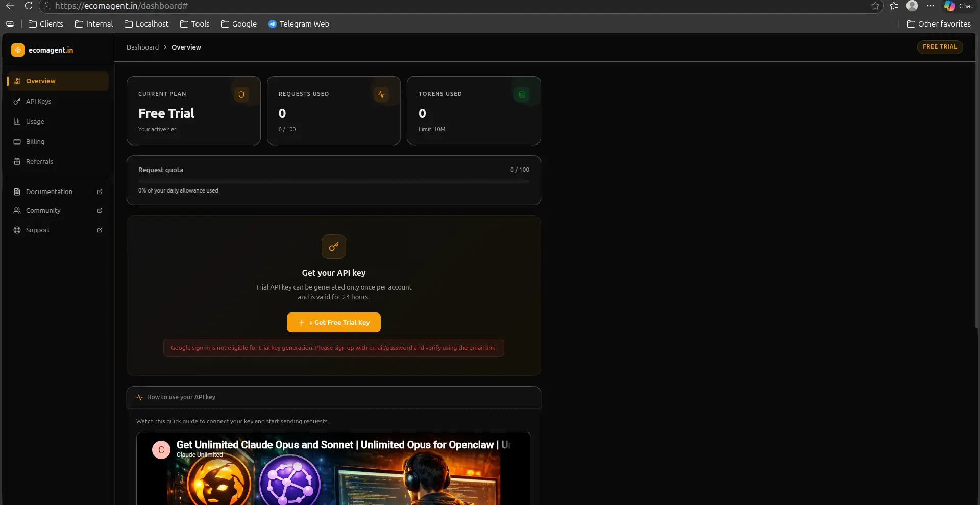Image resolution: width=980 pixels, height=505 pixels.
Task: Click '0% of your daily allowance used' text
Action: pyautogui.click(x=178, y=190)
